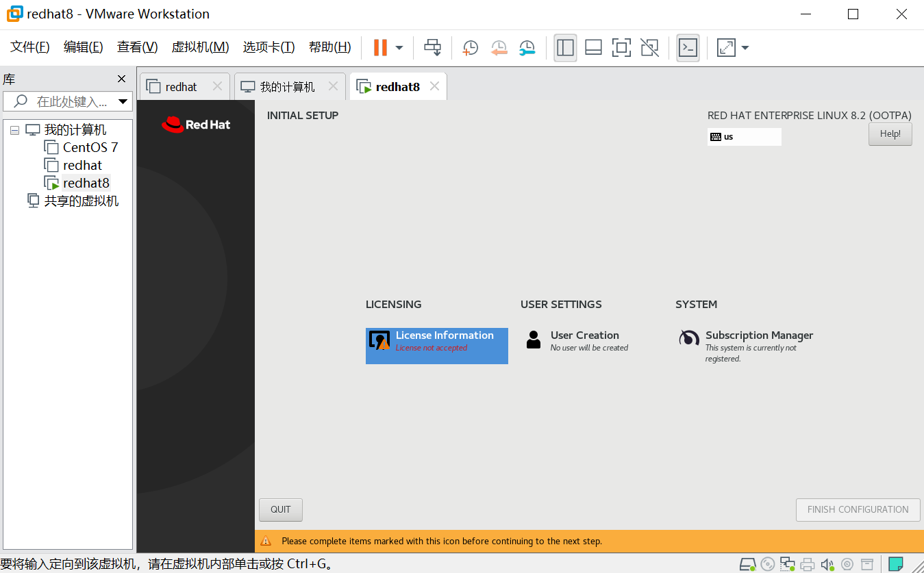Click Send Ctrl+Alt+Del toolbar icon

(x=432, y=47)
